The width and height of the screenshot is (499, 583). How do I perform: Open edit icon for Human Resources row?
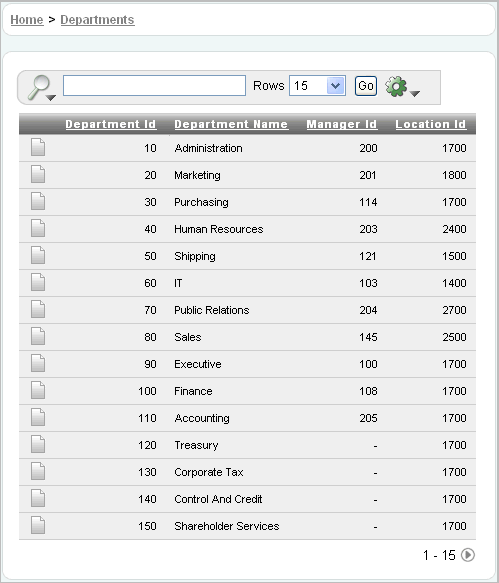38,229
